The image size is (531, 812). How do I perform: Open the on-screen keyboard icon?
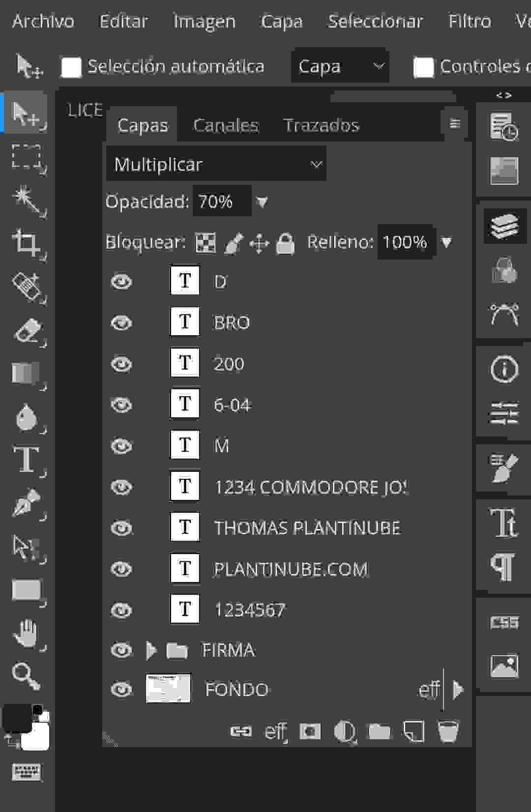click(27, 772)
